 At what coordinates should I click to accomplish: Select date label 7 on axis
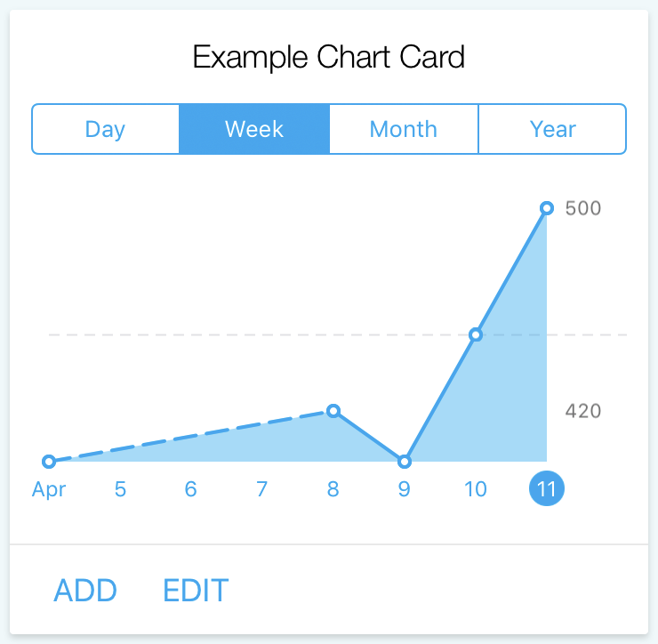(261, 489)
